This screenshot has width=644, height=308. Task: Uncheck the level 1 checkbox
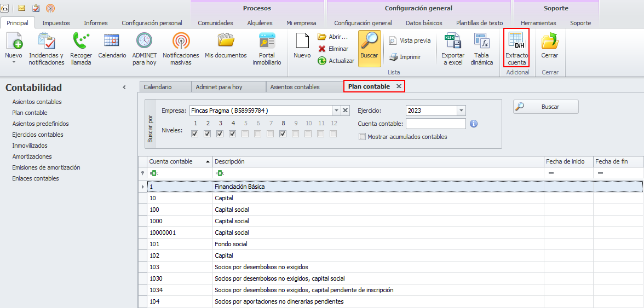point(194,133)
